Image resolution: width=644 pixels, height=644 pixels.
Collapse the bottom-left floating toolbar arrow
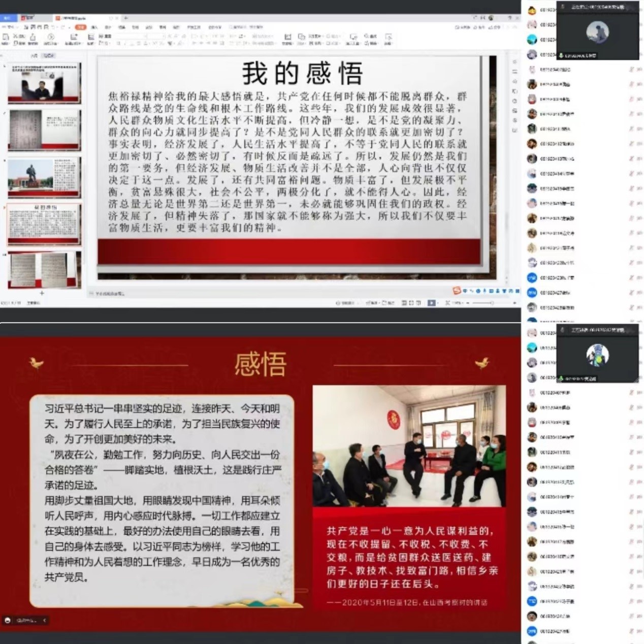pos(44,620)
